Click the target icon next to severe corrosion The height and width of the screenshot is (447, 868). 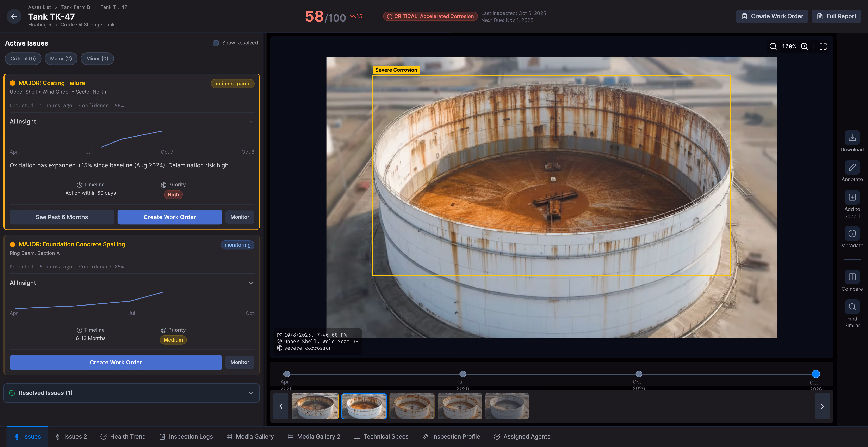(x=279, y=348)
